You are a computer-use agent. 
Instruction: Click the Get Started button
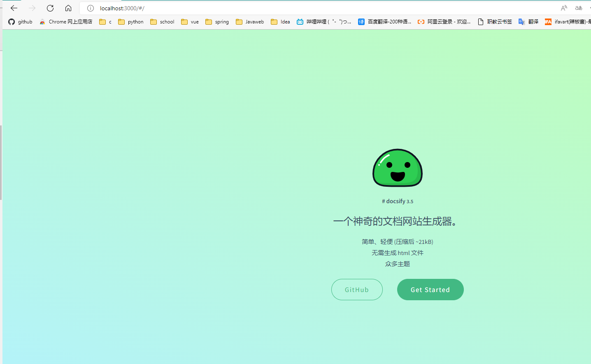coord(430,290)
